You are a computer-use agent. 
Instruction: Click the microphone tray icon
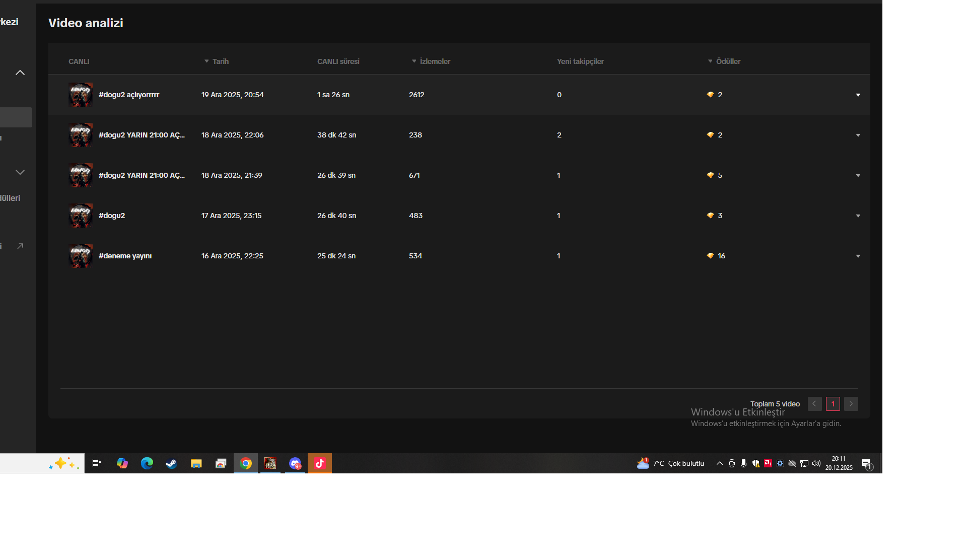point(744,463)
